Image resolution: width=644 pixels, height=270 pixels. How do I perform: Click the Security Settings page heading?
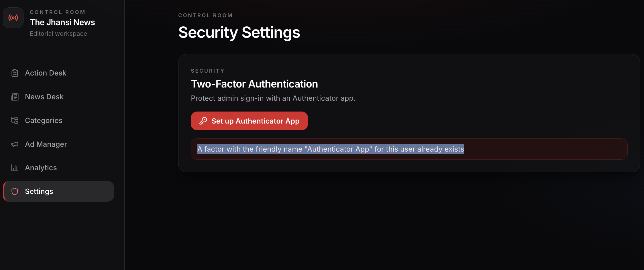pyautogui.click(x=239, y=32)
